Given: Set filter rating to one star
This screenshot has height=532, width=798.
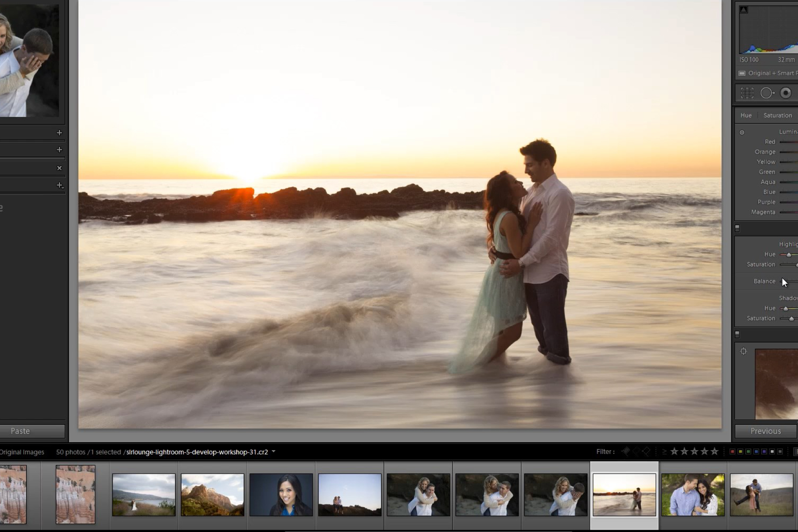Looking at the screenshot, I should [x=674, y=451].
